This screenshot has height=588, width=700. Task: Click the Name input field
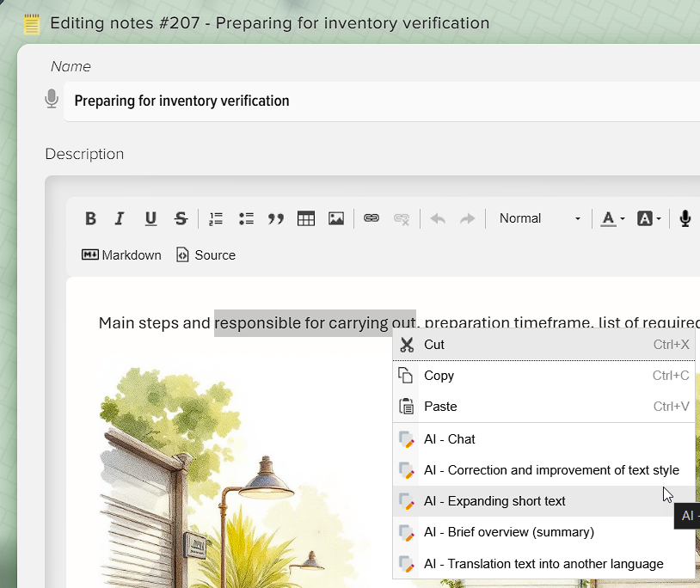pyautogui.click(x=382, y=101)
